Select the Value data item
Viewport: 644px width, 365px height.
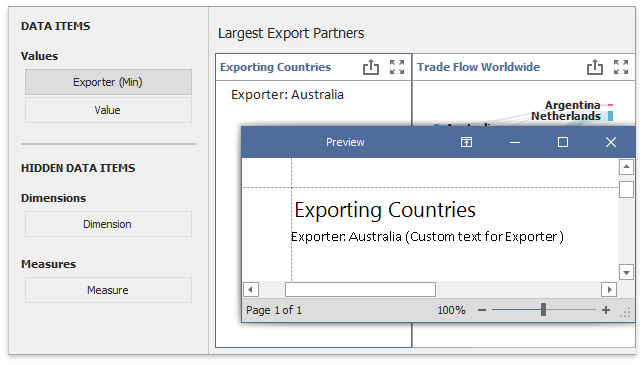[x=108, y=110]
